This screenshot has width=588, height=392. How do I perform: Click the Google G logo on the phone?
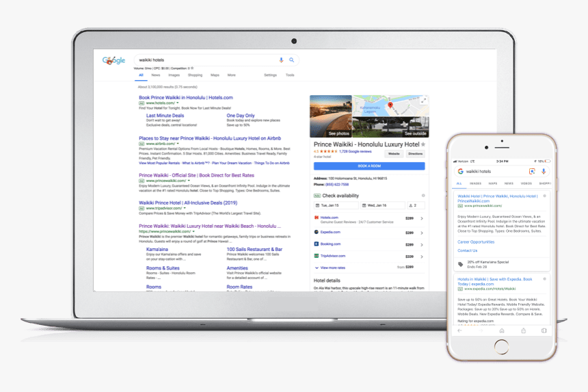[x=461, y=172]
